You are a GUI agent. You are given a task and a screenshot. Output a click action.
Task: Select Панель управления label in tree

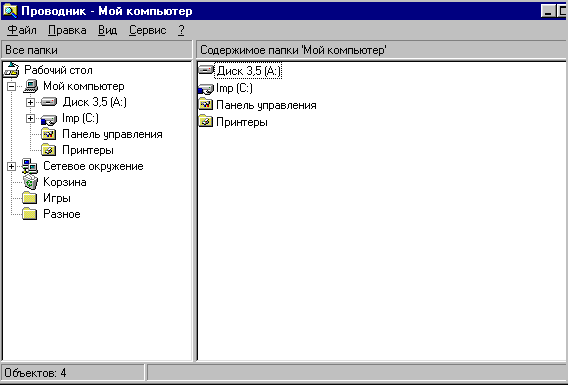[112, 134]
